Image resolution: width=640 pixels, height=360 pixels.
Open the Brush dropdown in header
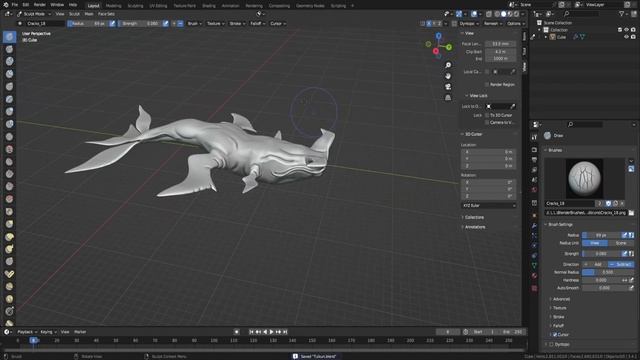[x=194, y=24]
